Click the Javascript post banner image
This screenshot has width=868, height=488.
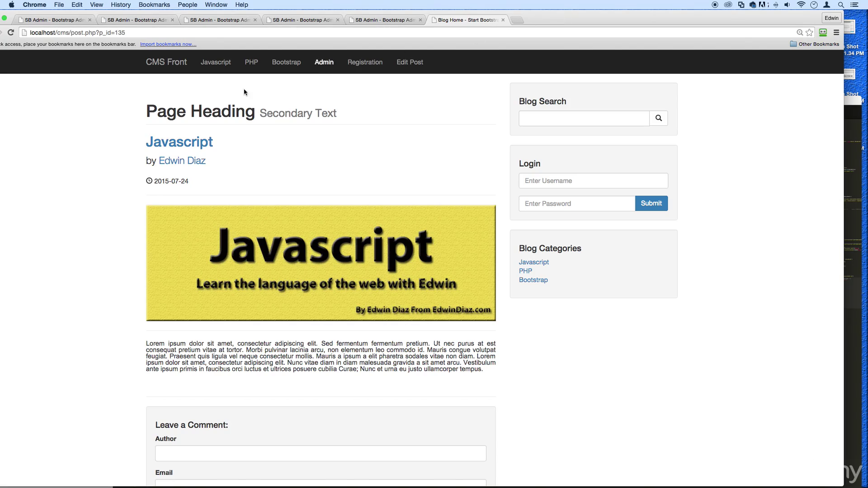(x=321, y=263)
